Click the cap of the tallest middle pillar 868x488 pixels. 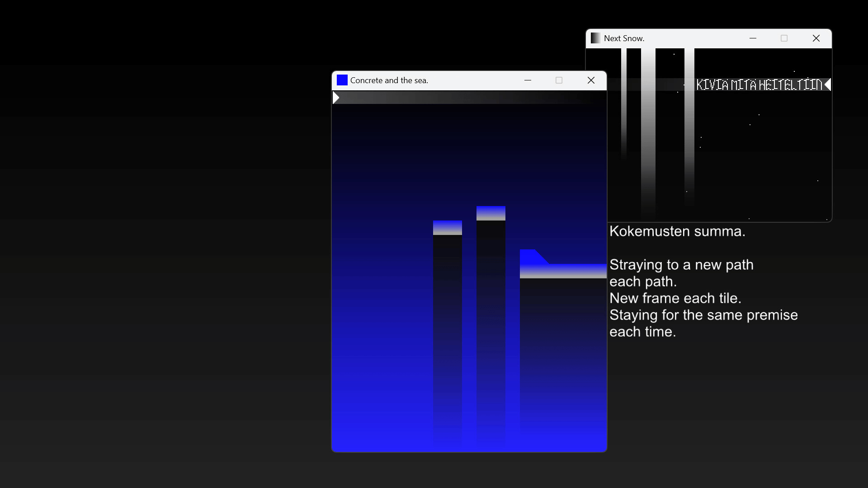coord(491,213)
